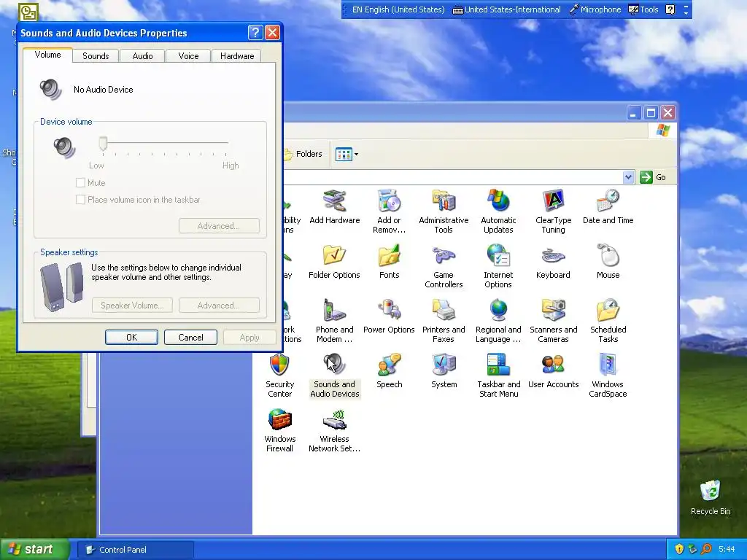Click the Speaker Volume button
The width and height of the screenshot is (747, 560).
click(x=132, y=306)
